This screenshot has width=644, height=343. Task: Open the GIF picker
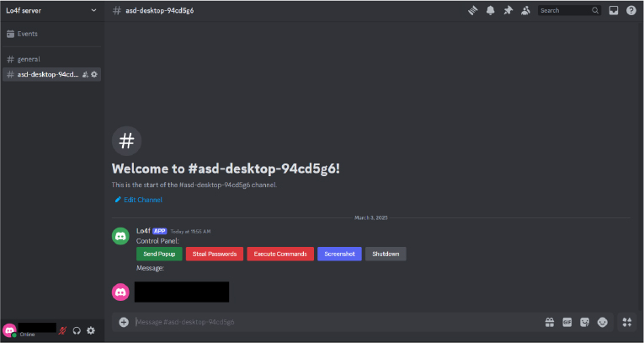click(x=567, y=322)
